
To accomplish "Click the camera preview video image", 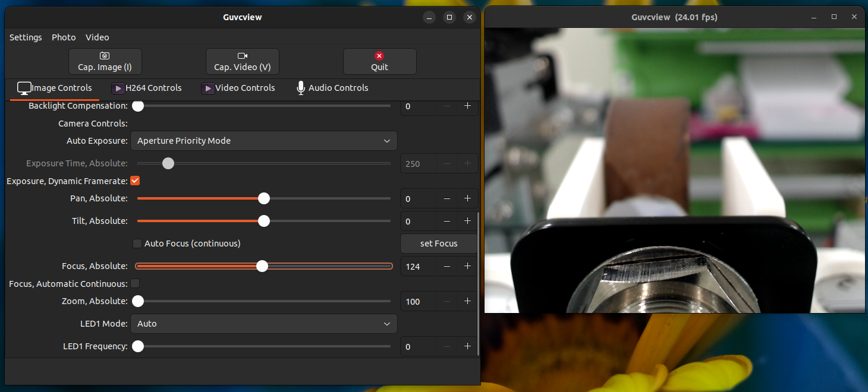I will click(675, 170).
